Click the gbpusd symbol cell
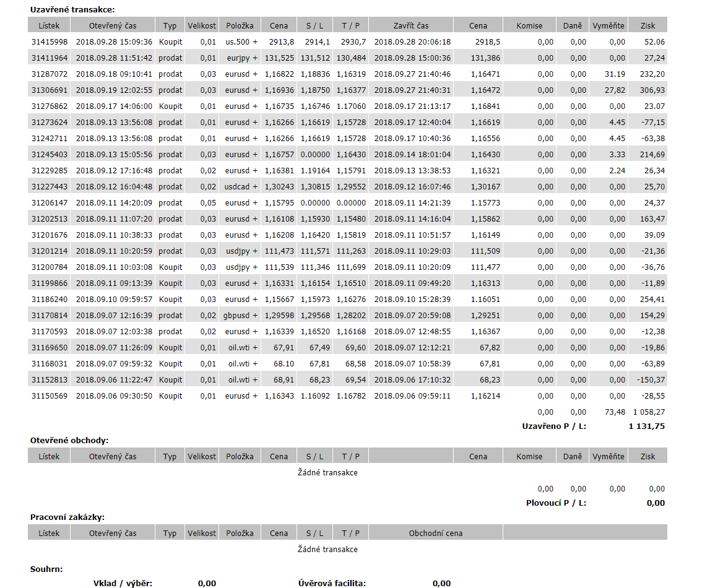 pos(240,316)
